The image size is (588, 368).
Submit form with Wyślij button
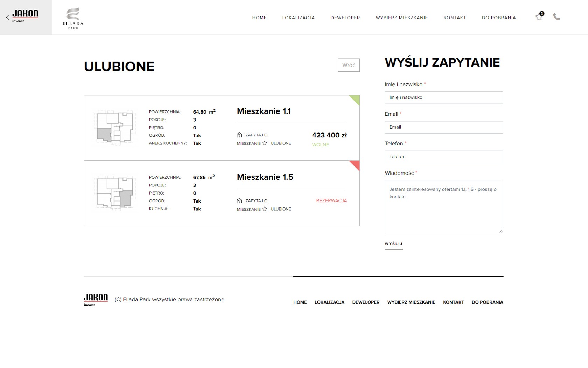point(393,244)
